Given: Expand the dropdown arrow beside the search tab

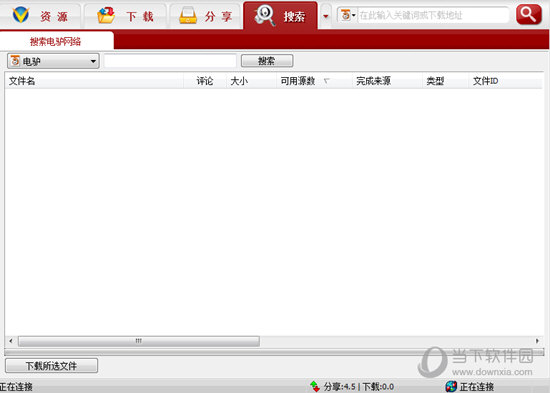Looking at the screenshot, I should (x=326, y=16).
